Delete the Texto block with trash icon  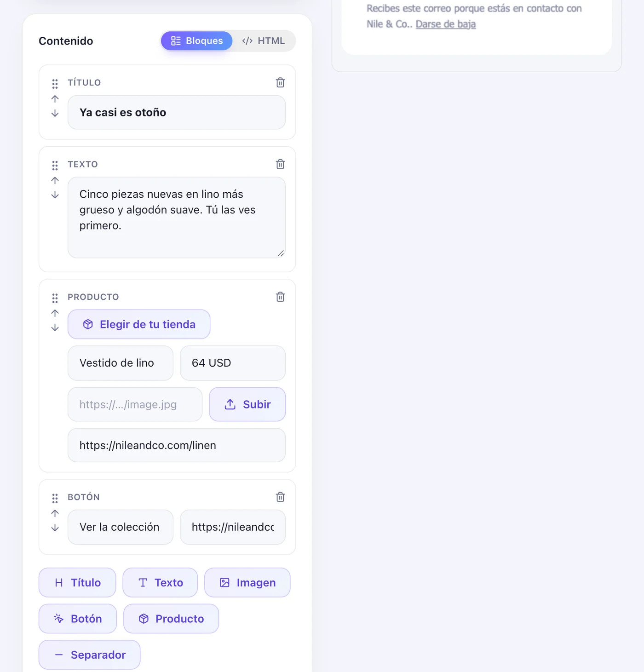click(280, 164)
